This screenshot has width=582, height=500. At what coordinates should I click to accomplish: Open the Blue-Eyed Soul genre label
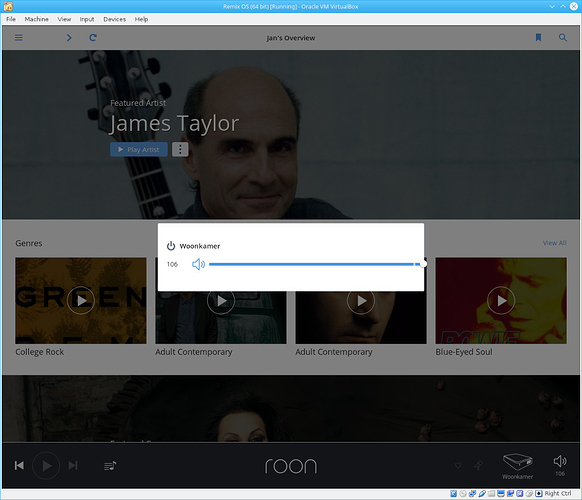pos(464,352)
